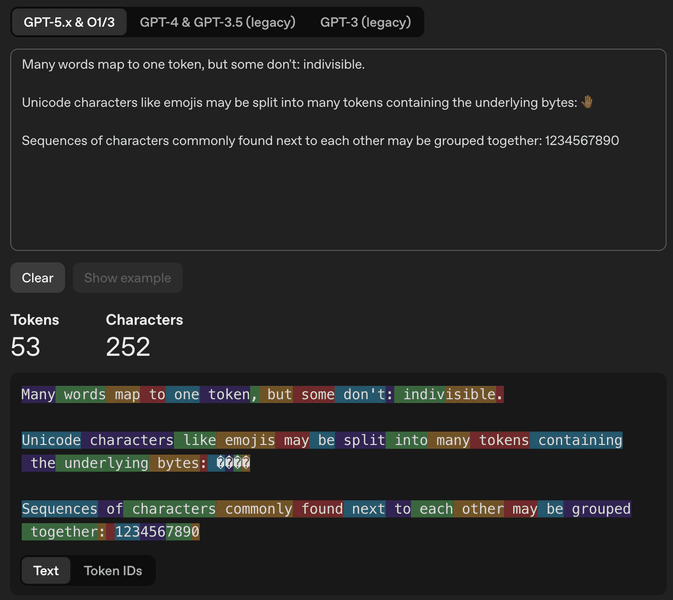
Task: Click the hand emoji in the input text
Action: pyautogui.click(x=587, y=102)
